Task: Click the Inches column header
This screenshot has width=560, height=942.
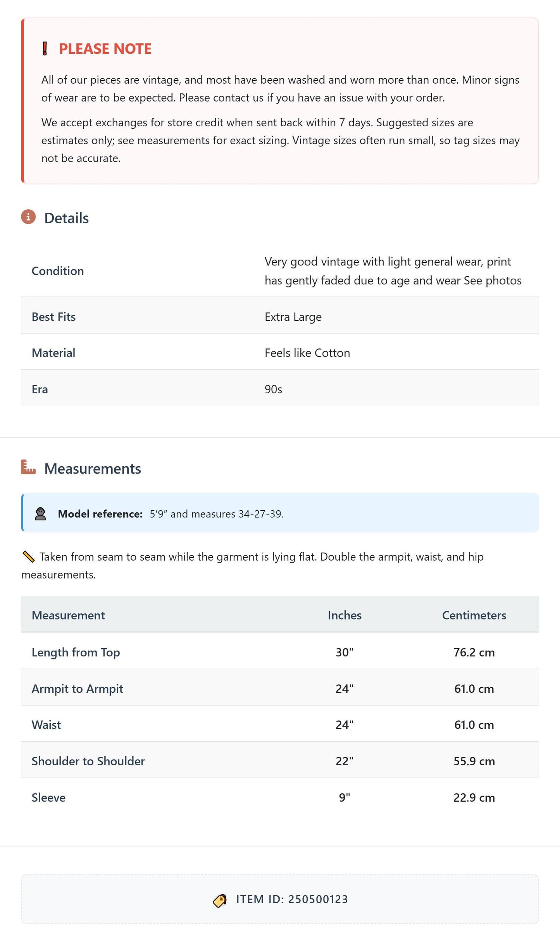Action: (x=345, y=615)
